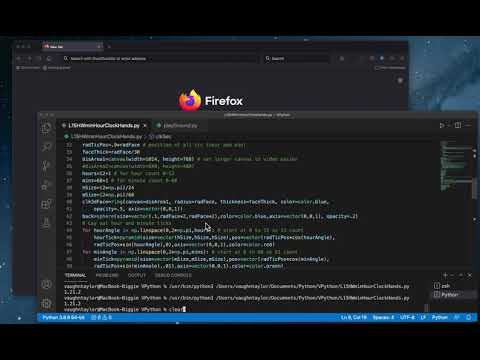Switch to the PROBLEMS panel tab
The image size is (480, 360).
pyautogui.click(x=107, y=275)
